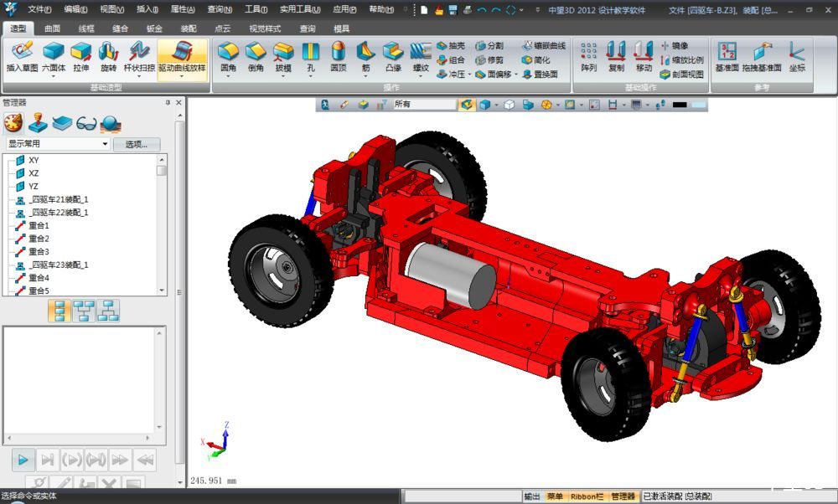Toggle the 菜单 display in status bar
838x504 pixels.
pyautogui.click(x=555, y=496)
